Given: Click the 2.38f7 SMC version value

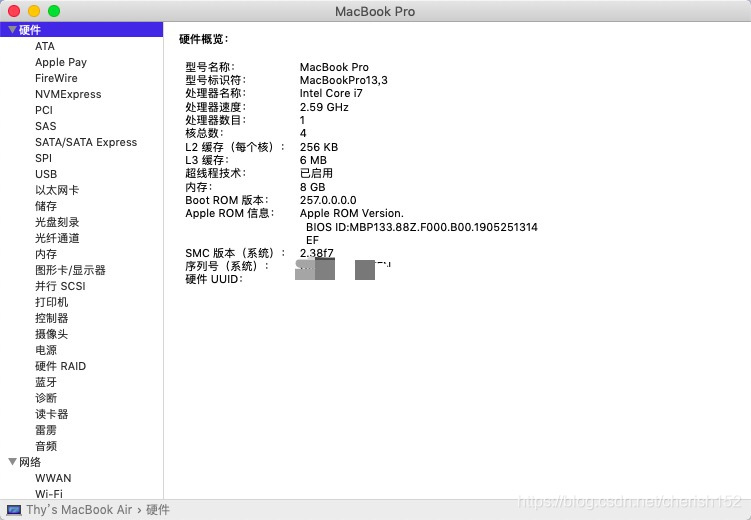Looking at the screenshot, I should click(x=317, y=253).
